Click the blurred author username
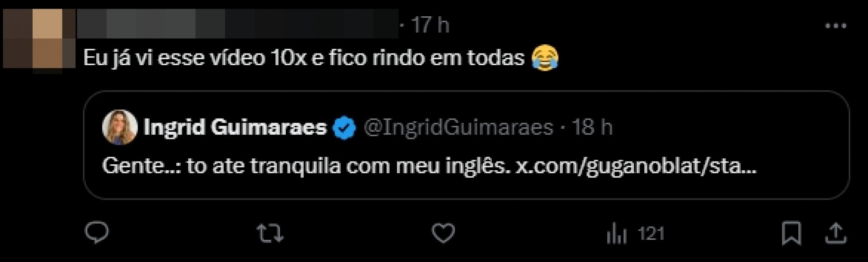This screenshot has width=868, height=262. (237, 24)
